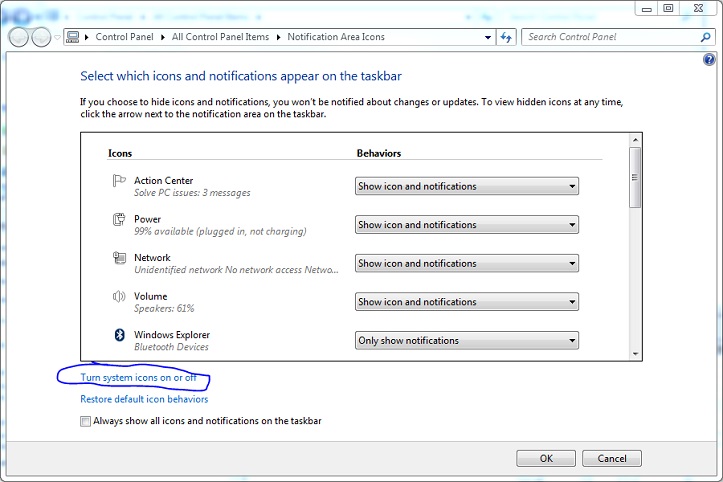723x482 pixels.
Task: Expand arrow before Control Panel breadcrumb
Action: point(87,37)
